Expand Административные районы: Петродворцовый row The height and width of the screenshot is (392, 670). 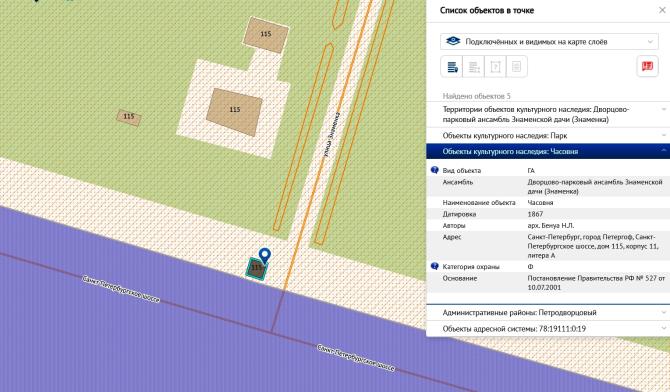point(548,312)
